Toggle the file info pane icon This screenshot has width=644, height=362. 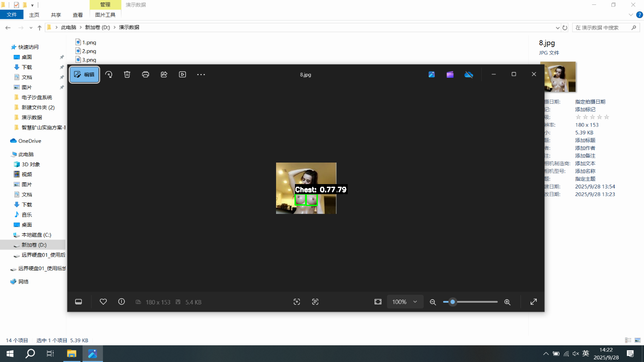(122, 302)
